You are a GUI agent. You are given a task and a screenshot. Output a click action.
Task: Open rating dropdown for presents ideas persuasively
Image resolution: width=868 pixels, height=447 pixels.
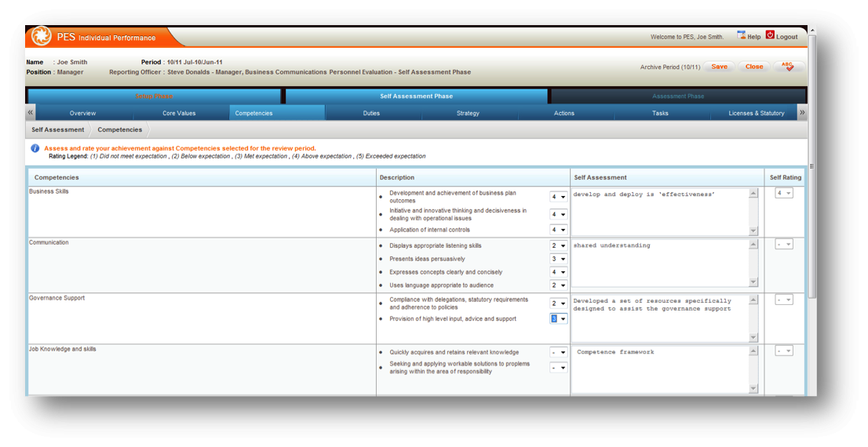558,259
